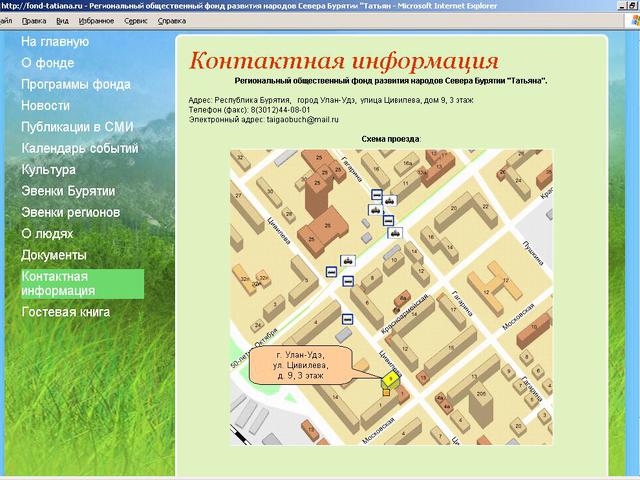Click the H-shaped orange building 12
This screenshot has height=480, width=640.
coord(495,288)
